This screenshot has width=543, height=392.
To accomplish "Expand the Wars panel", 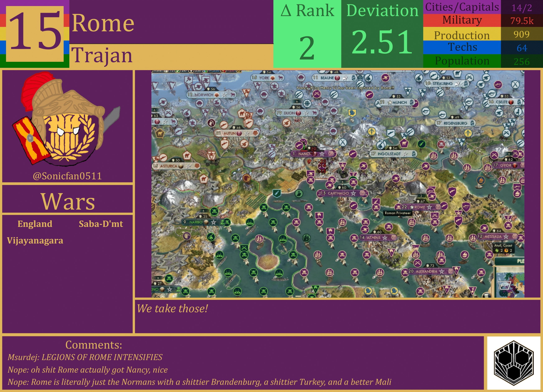I will pos(68,201).
